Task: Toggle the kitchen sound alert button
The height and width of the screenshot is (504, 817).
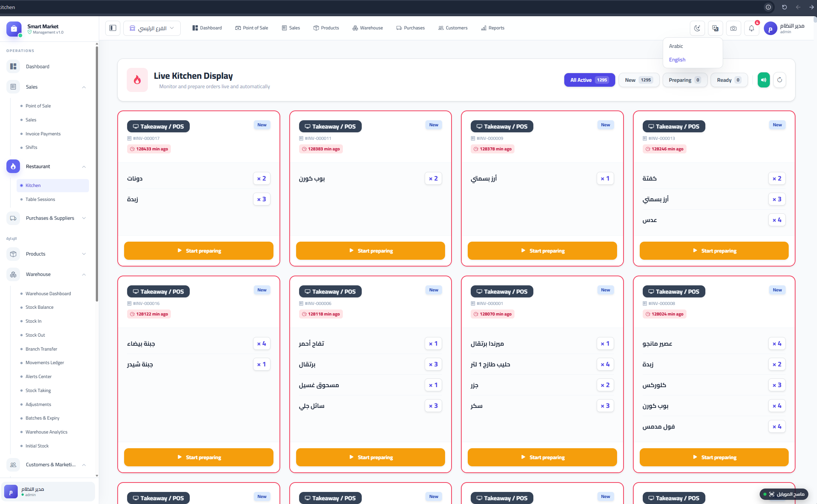Action: pyautogui.click(x=763, y=80)
